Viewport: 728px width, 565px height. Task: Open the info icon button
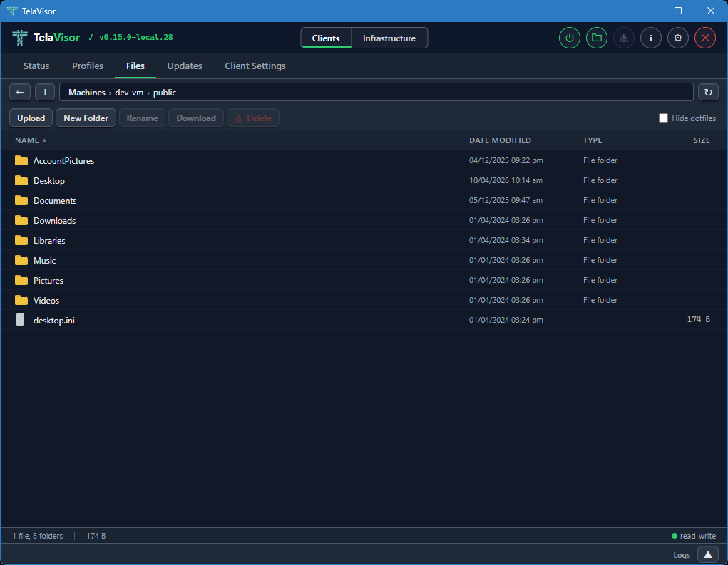click(x=651, y=38)
